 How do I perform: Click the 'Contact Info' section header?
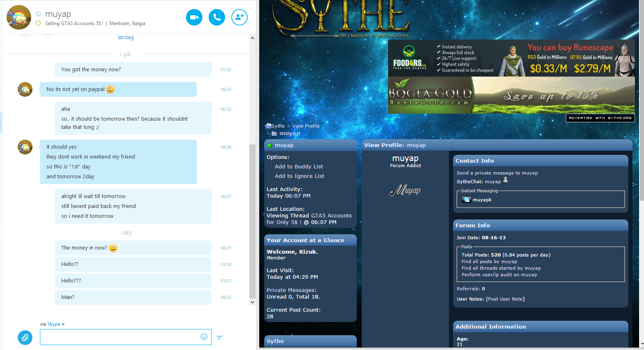tap(541, 161)
